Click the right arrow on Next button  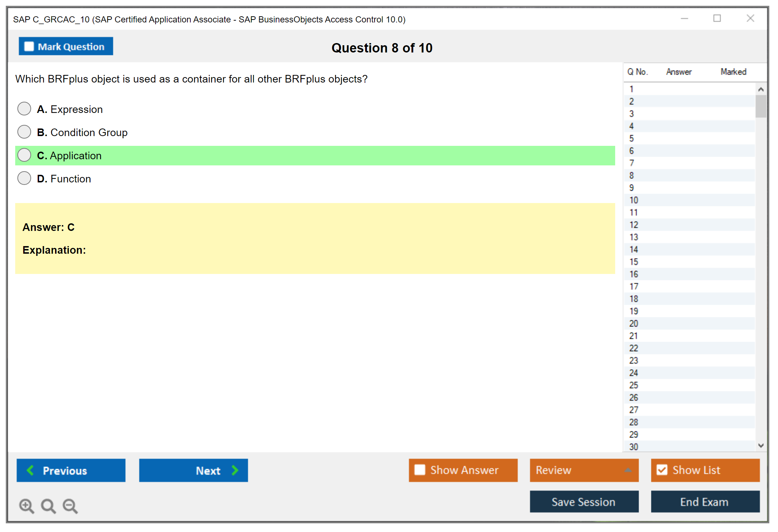click(235, 470)
